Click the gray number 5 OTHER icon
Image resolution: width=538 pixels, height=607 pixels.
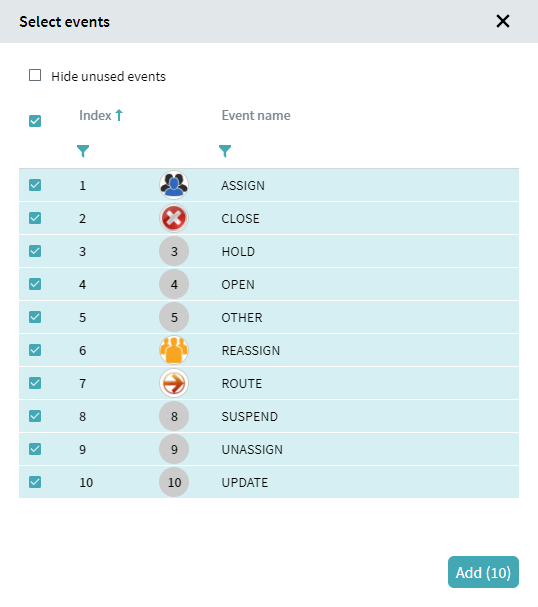(x=174, y=317)
